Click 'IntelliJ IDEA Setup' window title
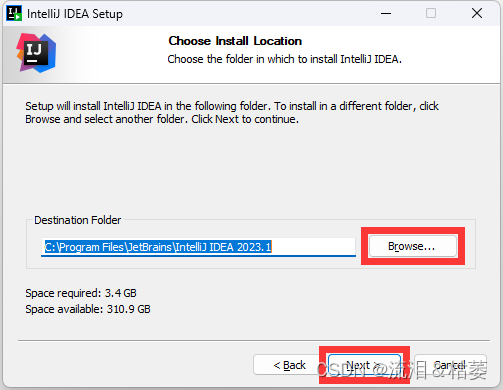This screenshot has height=390, width=503. coord(75,14)
